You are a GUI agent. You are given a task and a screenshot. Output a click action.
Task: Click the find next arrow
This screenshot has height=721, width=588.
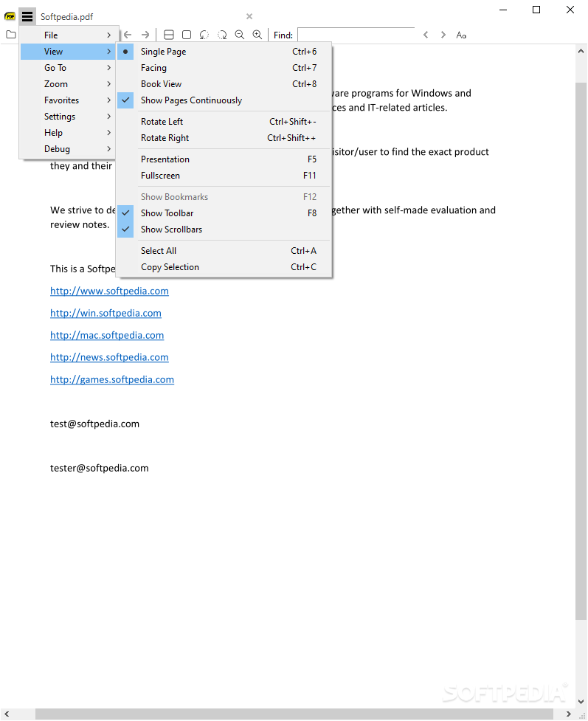point(443,35)
